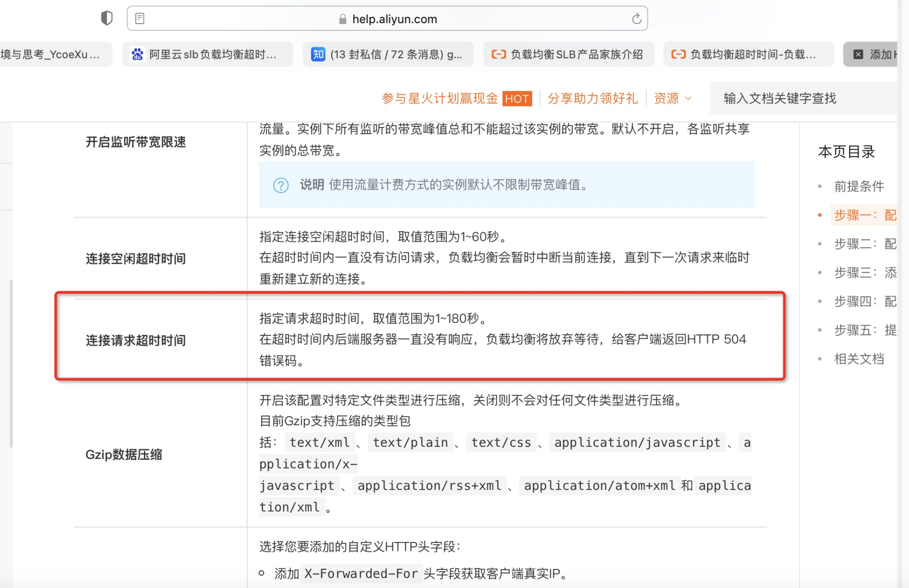Click the Zhihu 知 tab icon
909x588 pixels.
[318, 54]
